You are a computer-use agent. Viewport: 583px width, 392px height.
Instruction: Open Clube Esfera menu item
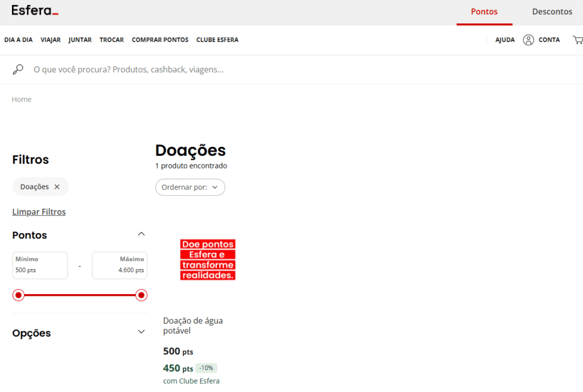[217, 40]
